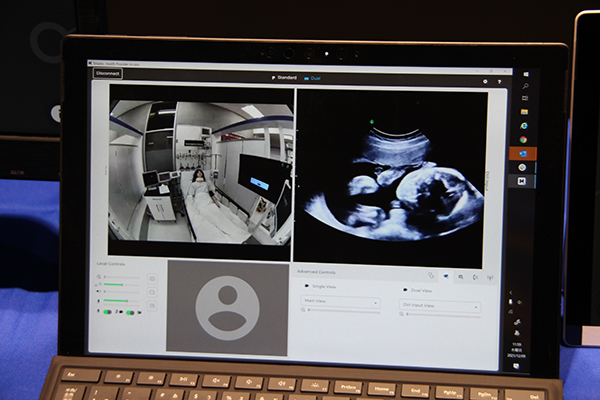
Task: Click first icon in Advanced Controls toolbar
Action: pos(430,276)
